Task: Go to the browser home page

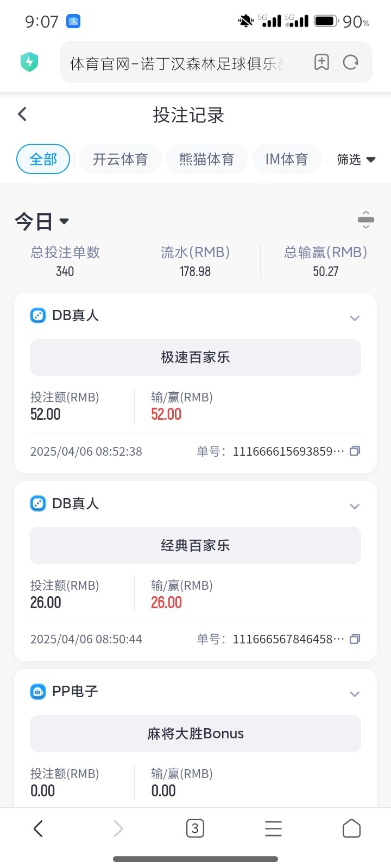Action: click(x=351, y=828)
